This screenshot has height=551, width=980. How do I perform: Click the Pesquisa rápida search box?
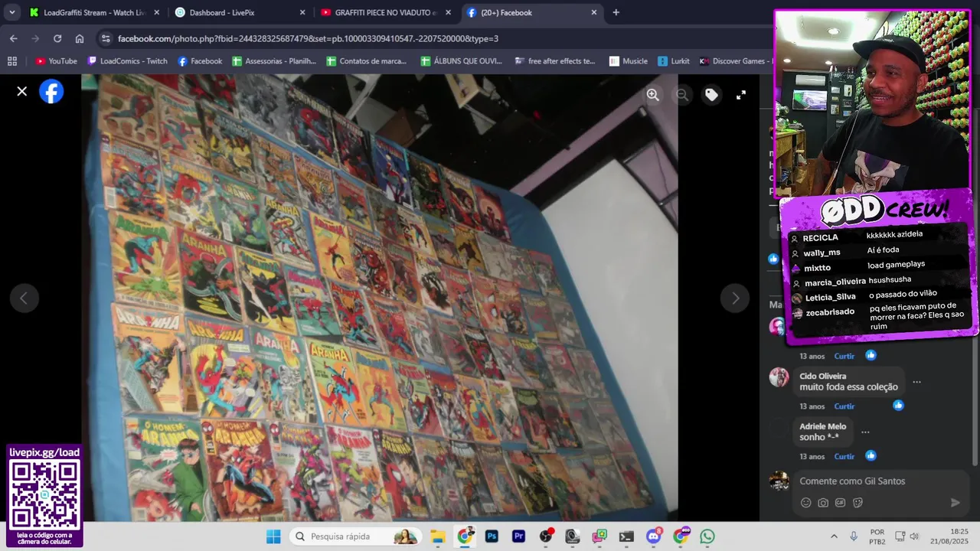tap(356, 536)
